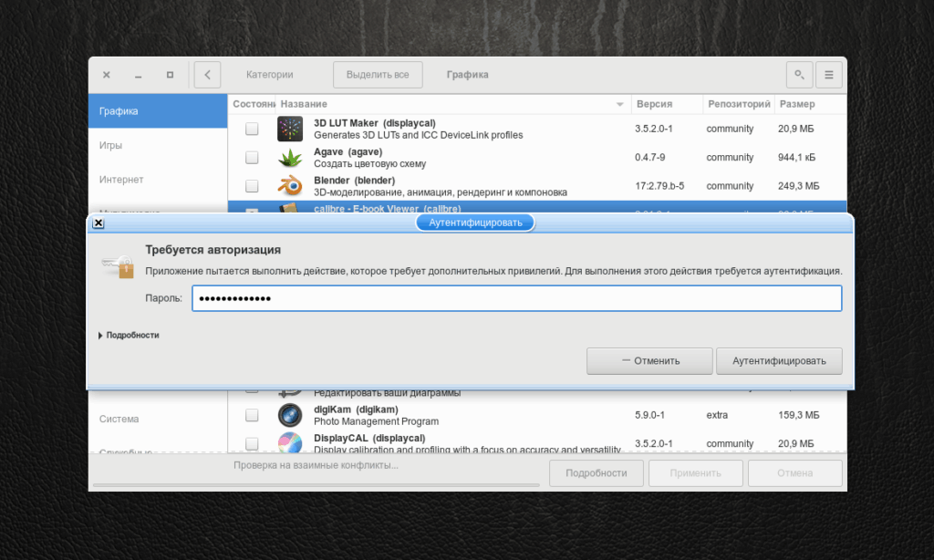Image resolution: width=934 pixels, height=560 pixels.
Task: Click the Категории header label
Action: click(x=269, y=75)
